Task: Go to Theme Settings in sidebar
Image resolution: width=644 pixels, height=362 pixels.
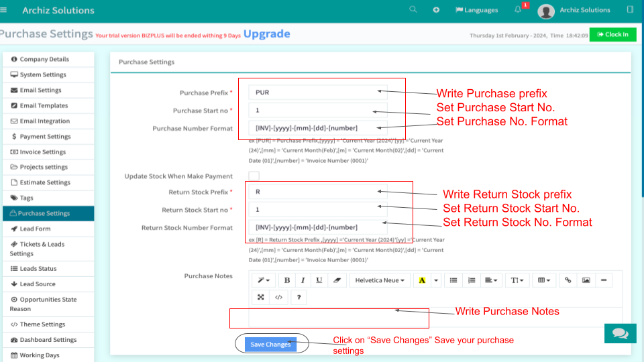Action: tap(42, 324)
